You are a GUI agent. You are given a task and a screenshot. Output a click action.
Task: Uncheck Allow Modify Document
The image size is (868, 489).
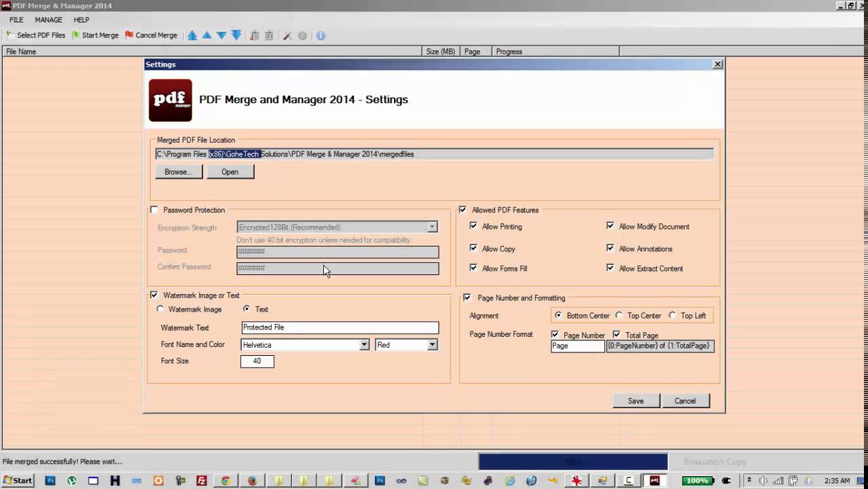pos(610,226)
